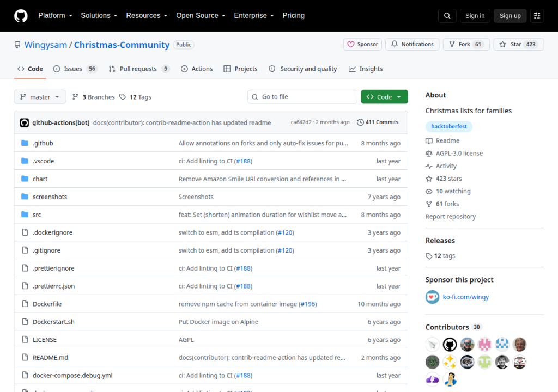View the 423 stars link
Viewport: 558px width, 392px height.
pos(444,179)
